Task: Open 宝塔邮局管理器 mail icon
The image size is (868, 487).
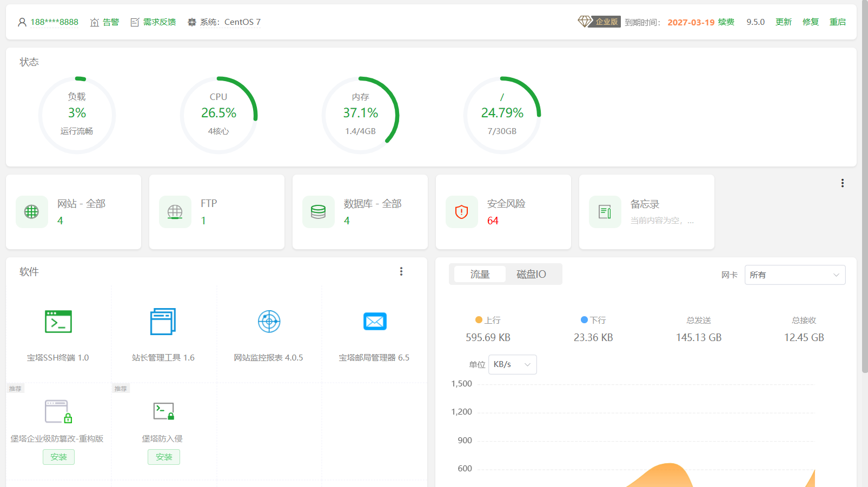Action: click(x=375, y=322)
